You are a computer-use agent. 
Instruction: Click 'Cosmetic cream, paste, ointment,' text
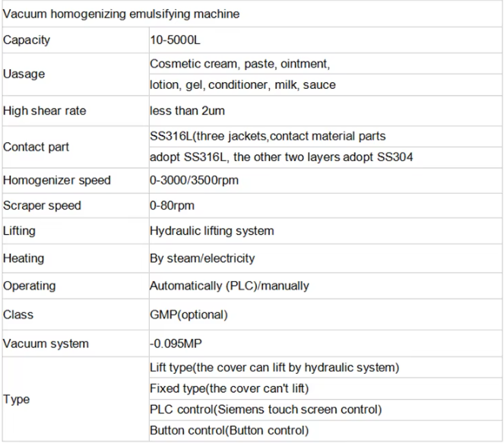(239, 64)
